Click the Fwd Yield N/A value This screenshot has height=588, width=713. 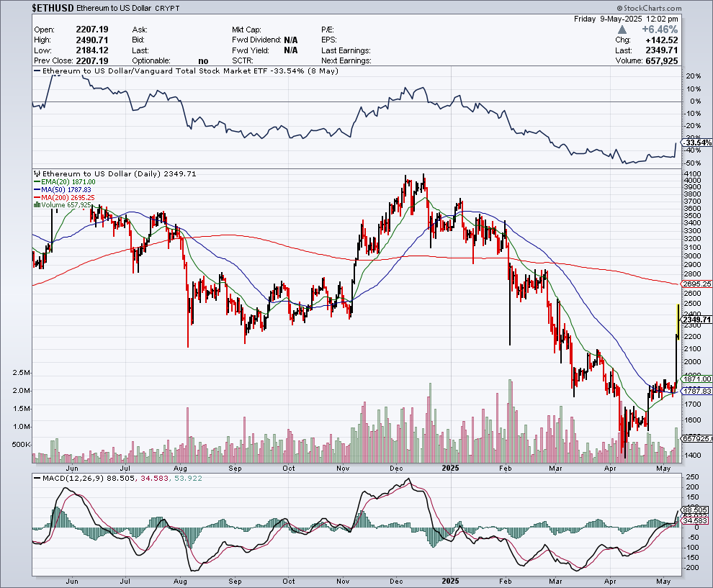pos(290,50)
